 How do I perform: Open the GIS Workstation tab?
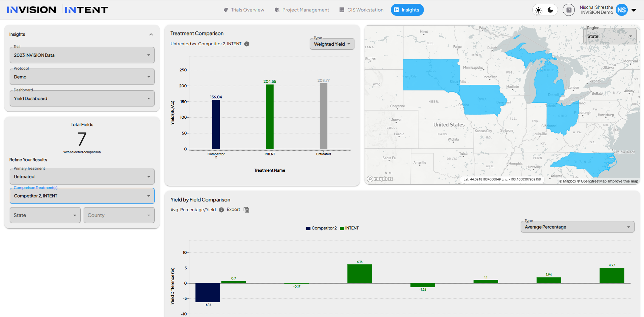tap(361, 10)
